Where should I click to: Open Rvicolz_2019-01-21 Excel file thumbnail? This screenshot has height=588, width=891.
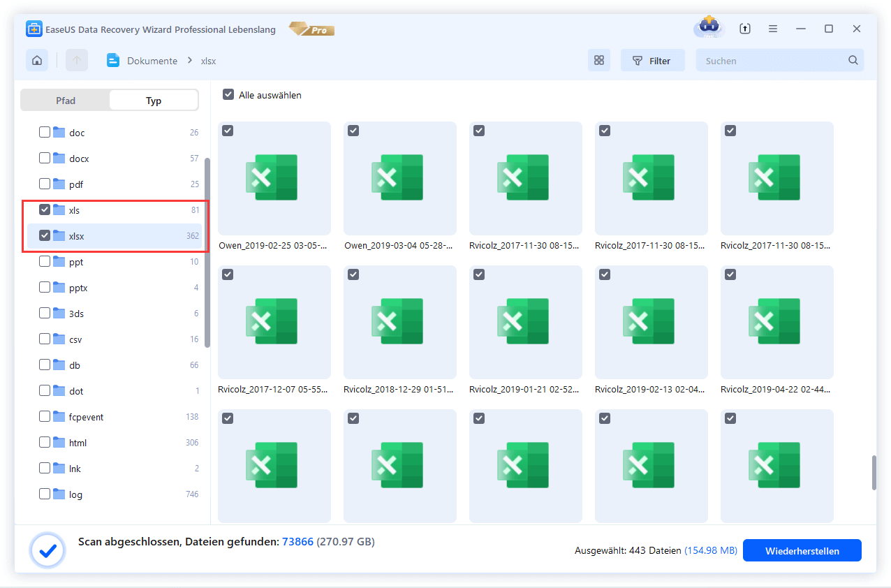tap(526, 322)
